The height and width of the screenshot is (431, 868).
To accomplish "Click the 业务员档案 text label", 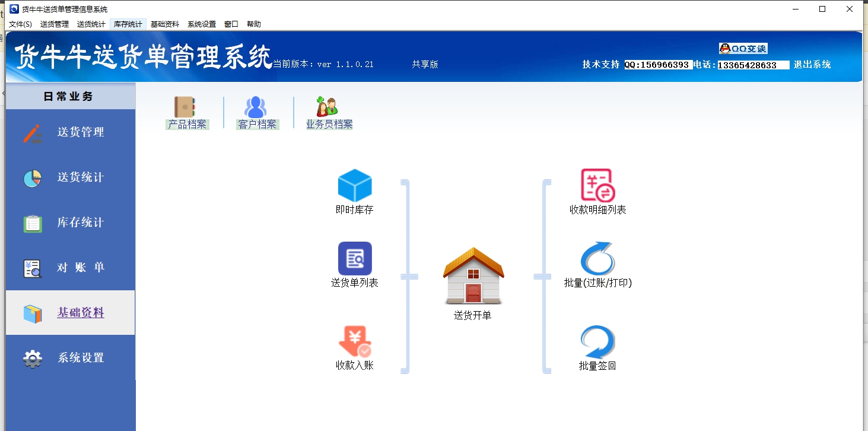I will tap(329, 125).
